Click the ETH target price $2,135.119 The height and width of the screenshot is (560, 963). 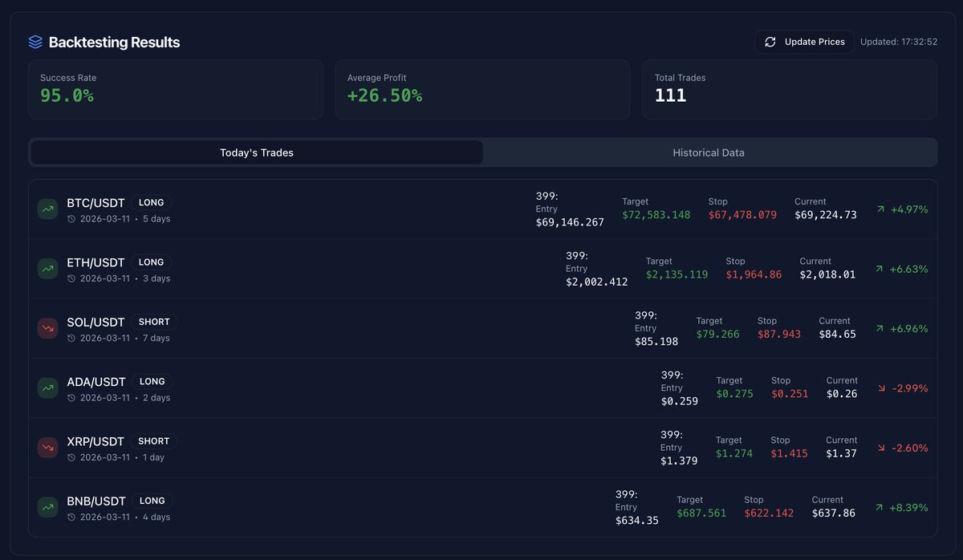point(677,274)
